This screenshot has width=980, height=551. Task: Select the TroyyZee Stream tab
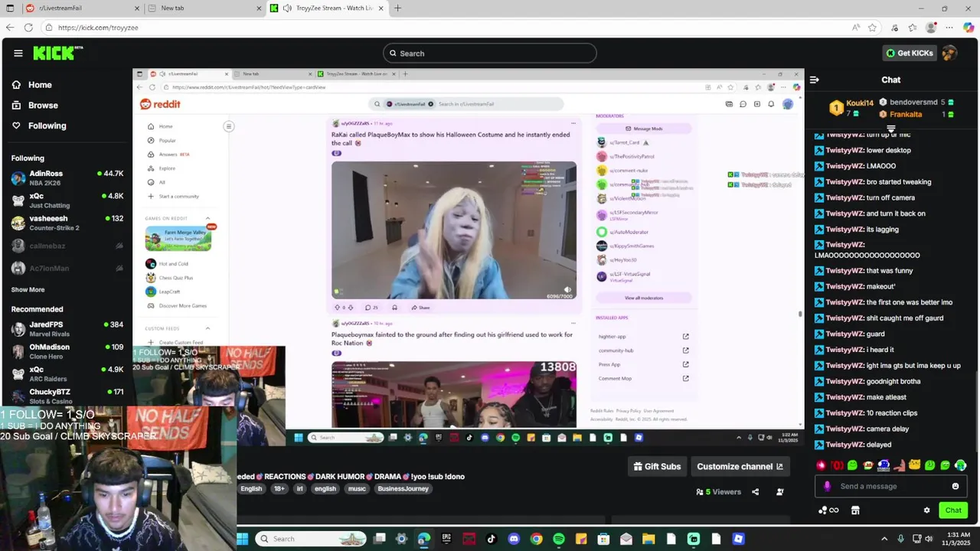(328, 8)
